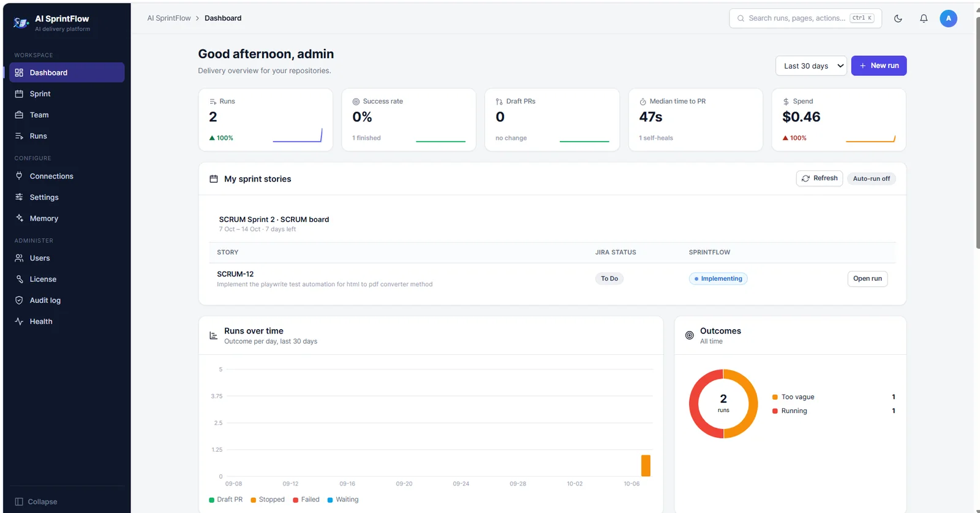Open the Last 30 days dropdown
The height and width of the screenshot is (513, 980).
811,66
